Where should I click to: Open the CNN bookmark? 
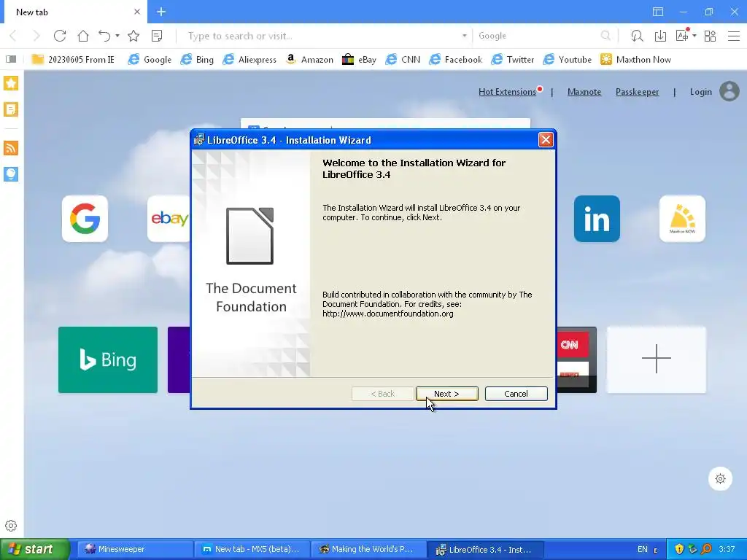403,60
